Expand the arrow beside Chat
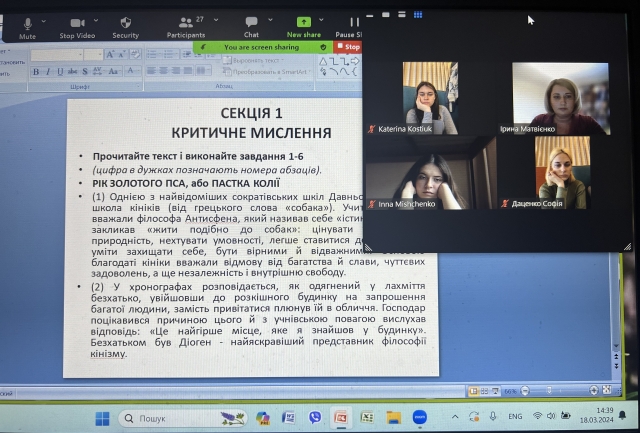This screenshot has width=640, height=433. point(270,20)
